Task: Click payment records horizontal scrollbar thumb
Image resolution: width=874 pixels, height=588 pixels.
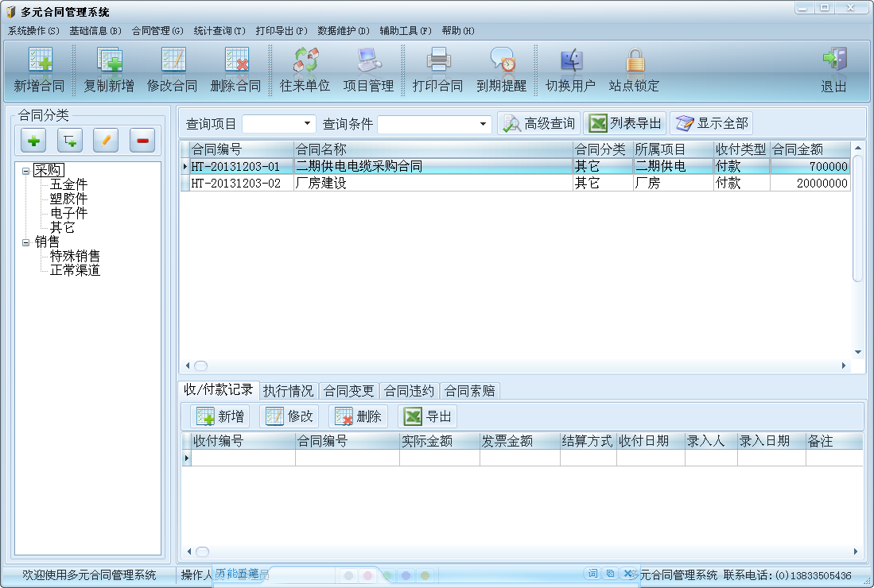Action: tap(202, 551)
